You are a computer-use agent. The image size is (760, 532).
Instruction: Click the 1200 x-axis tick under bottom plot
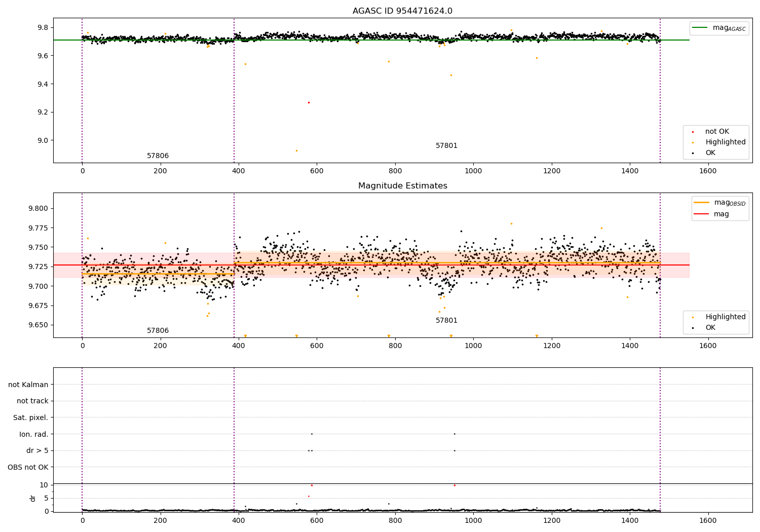point(551,521)
